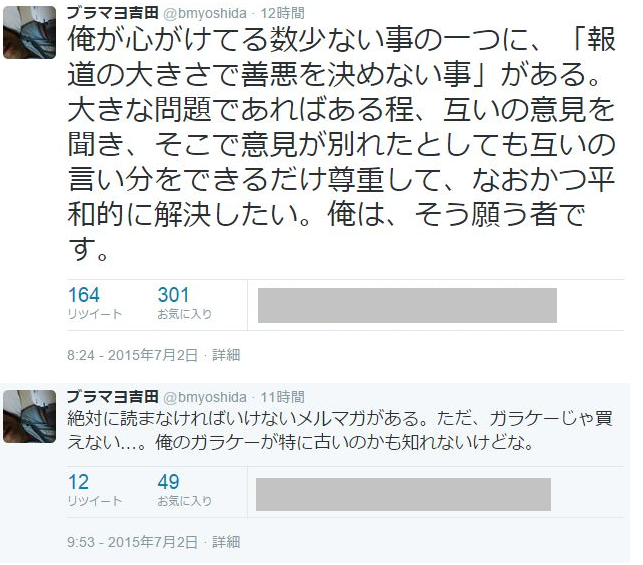This screenshot has height=565, width=643.
Task: View the 12 リツイート count
Action: point(95,490)
